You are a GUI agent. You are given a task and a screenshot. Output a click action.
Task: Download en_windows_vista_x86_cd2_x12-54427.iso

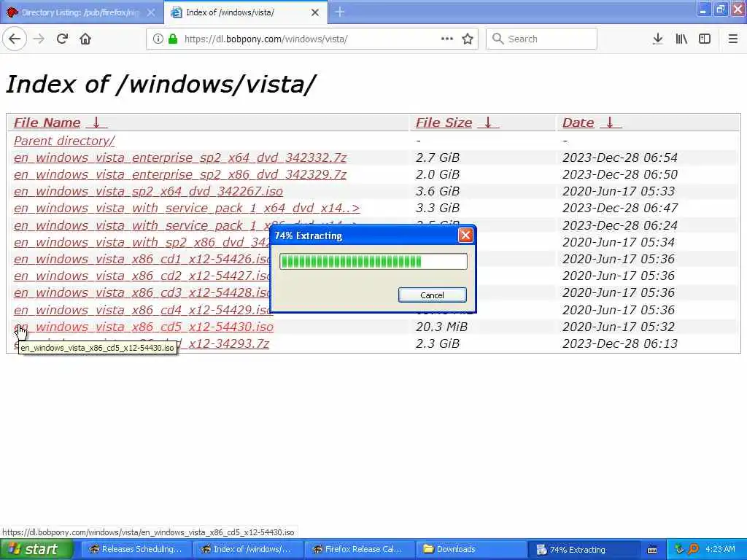coord(142,276)
